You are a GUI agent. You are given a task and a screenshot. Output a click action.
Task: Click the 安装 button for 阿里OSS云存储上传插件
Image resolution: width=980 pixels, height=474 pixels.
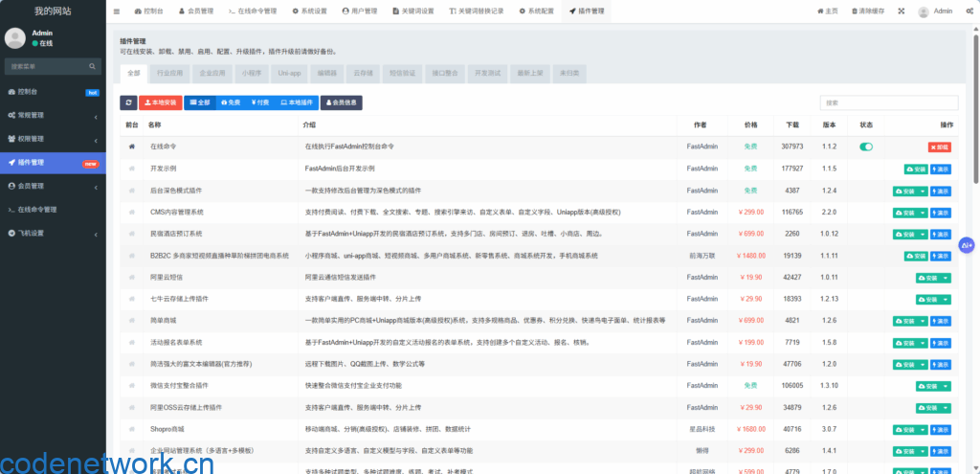[x=928, y=408]
